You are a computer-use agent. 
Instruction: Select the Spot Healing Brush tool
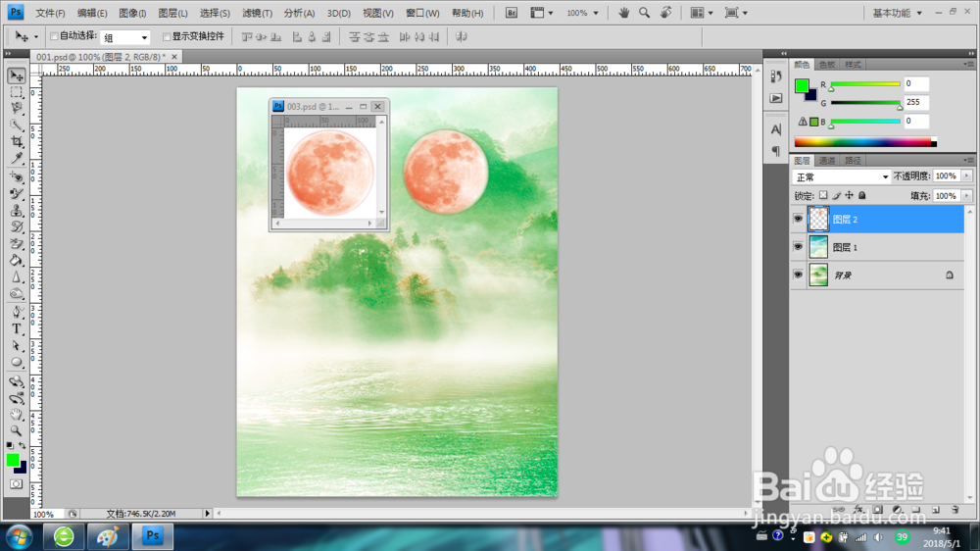(17, 177)
